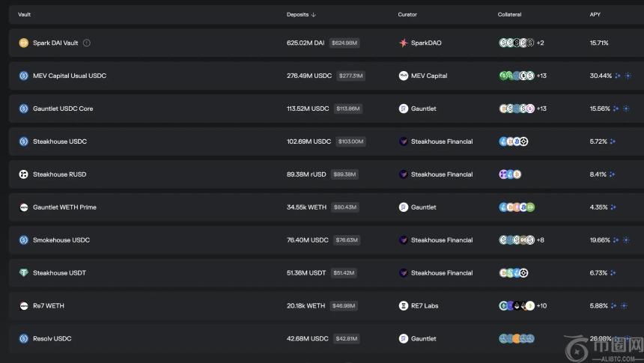The image size is (644, 363).
Task: Click the Steakhouse USDT Tether icon
Action: [23, 273]
